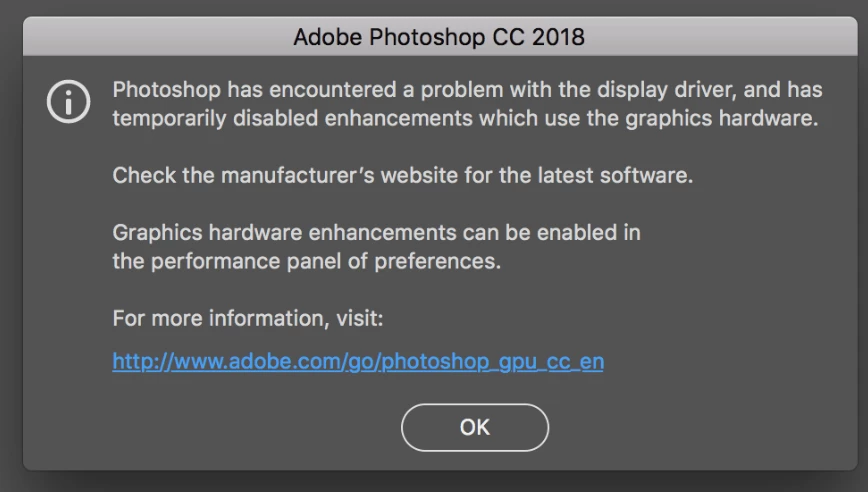Click the 'Graphics hardware enhancements can be enabled' line
The width and height of the screenshot is (868, 492).
376,234
